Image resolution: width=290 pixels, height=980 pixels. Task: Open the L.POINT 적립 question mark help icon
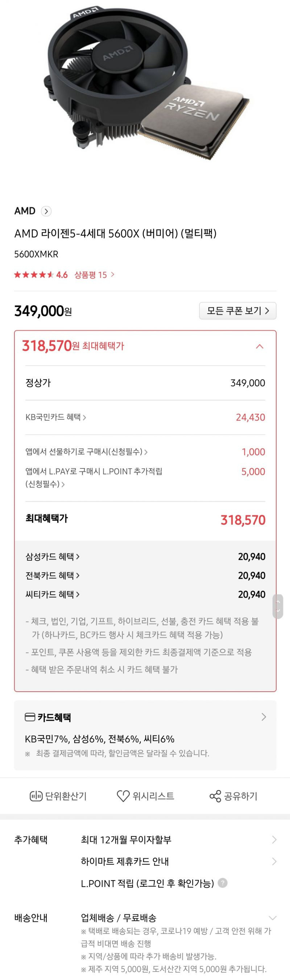point(223,883)
